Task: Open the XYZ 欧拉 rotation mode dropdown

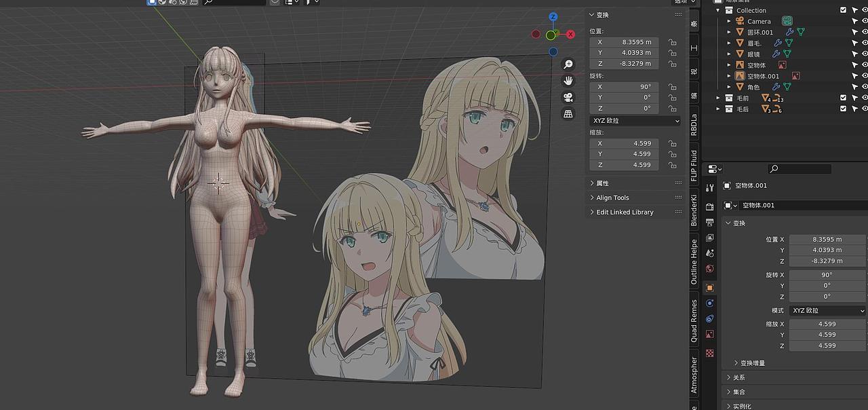Action: [x=633, y=121]
